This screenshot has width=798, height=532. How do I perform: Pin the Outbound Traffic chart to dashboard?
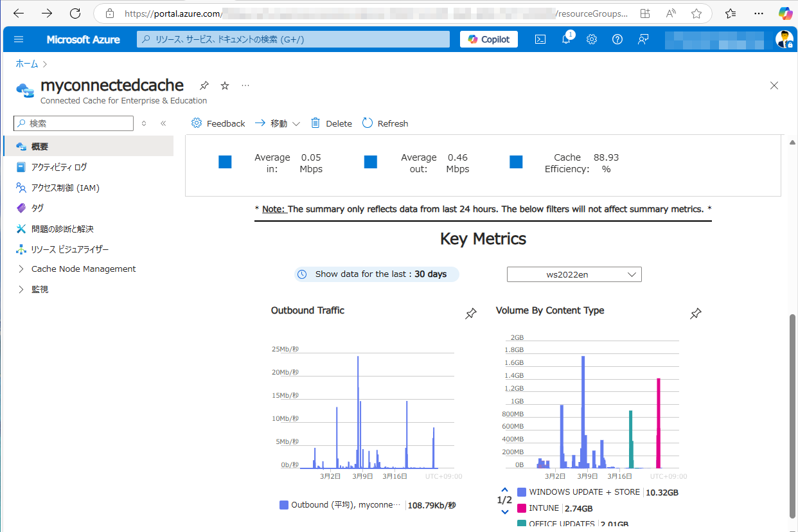pos(470,313)
